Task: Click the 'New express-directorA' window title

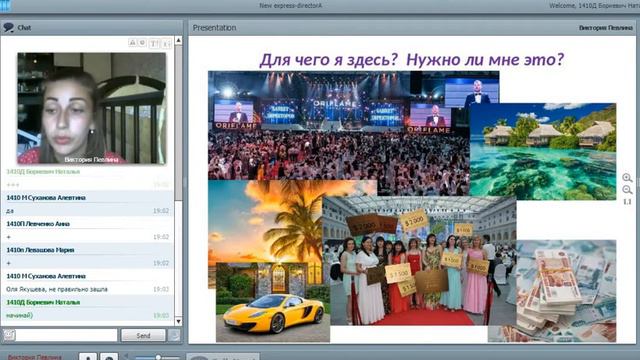Action: click(x=291, y=6)
